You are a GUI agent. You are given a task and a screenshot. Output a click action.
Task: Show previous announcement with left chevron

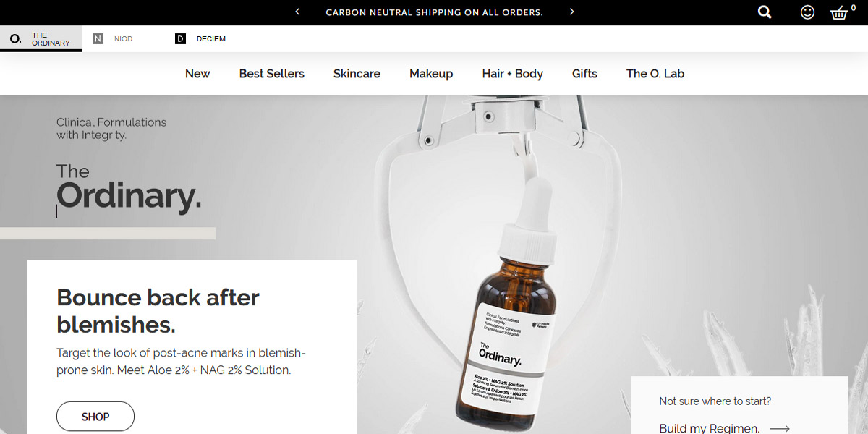(297, 12)
